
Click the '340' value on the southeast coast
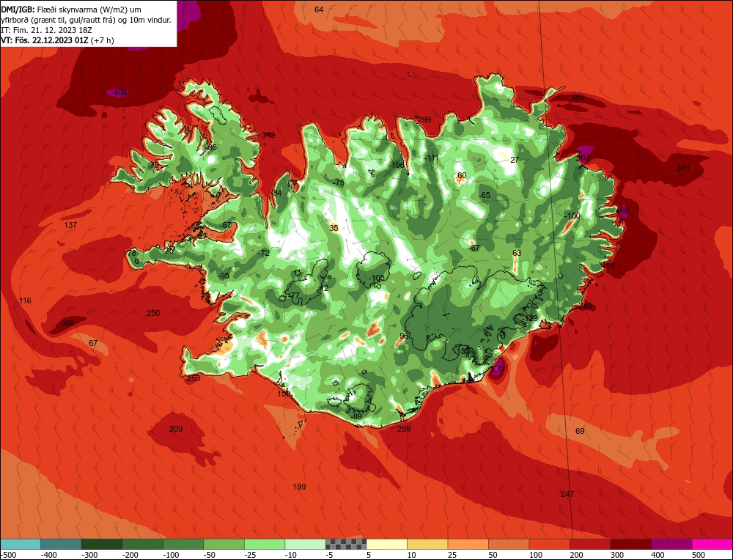(x=585, y=306)
